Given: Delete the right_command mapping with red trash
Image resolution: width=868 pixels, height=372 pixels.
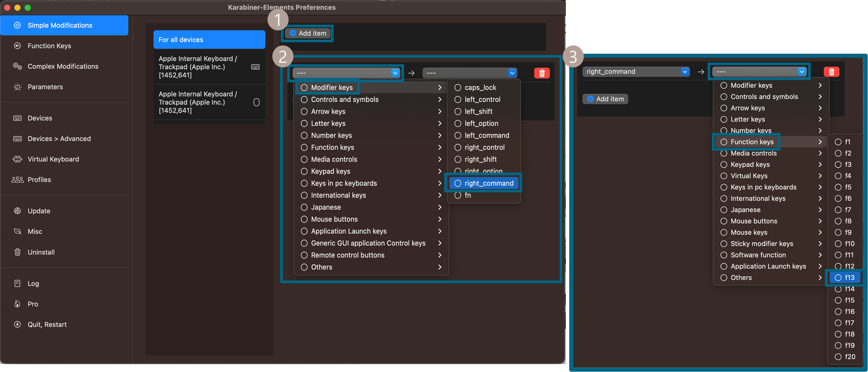Looking at the screenshot, I should pos(831,72).
